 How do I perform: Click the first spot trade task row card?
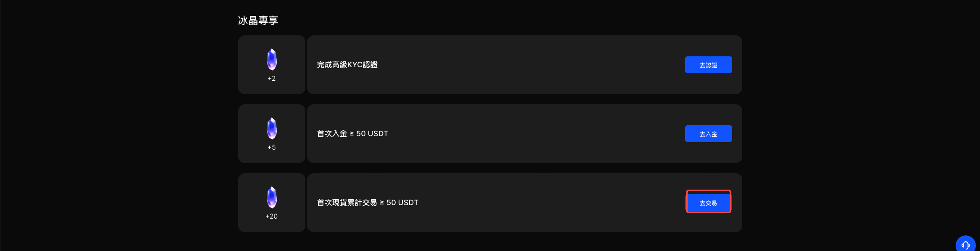(x=524, y=203)
